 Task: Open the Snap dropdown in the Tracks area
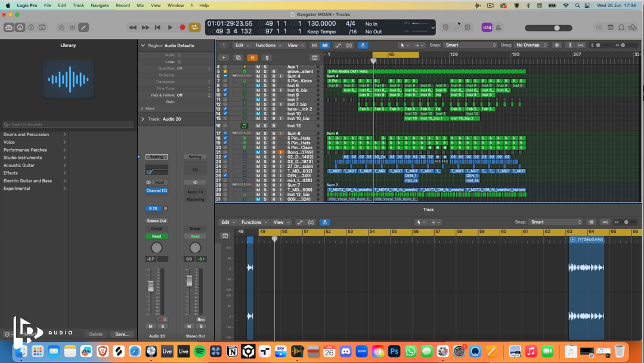coord(470,45)
